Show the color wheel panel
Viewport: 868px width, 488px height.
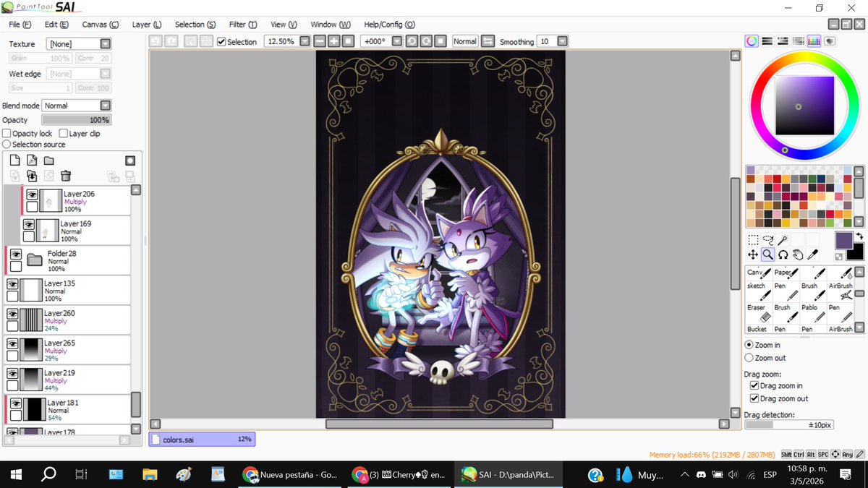coord(752,41)
